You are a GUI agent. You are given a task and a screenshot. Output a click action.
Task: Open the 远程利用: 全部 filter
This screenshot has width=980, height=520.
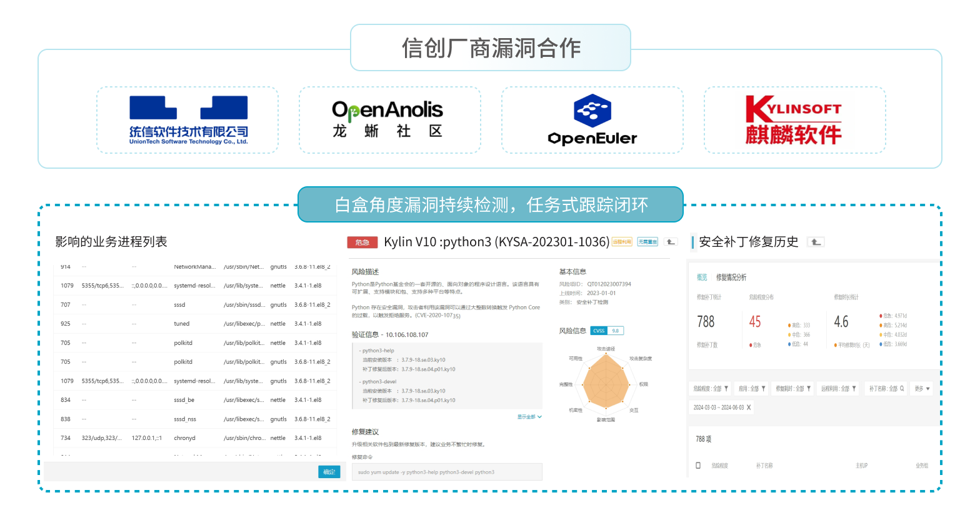click(838, 389)
